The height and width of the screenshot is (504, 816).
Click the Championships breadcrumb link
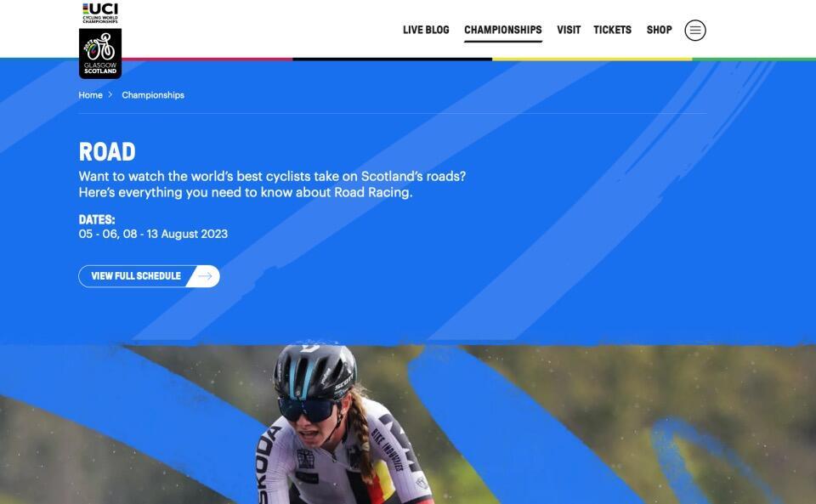[153, 95]
